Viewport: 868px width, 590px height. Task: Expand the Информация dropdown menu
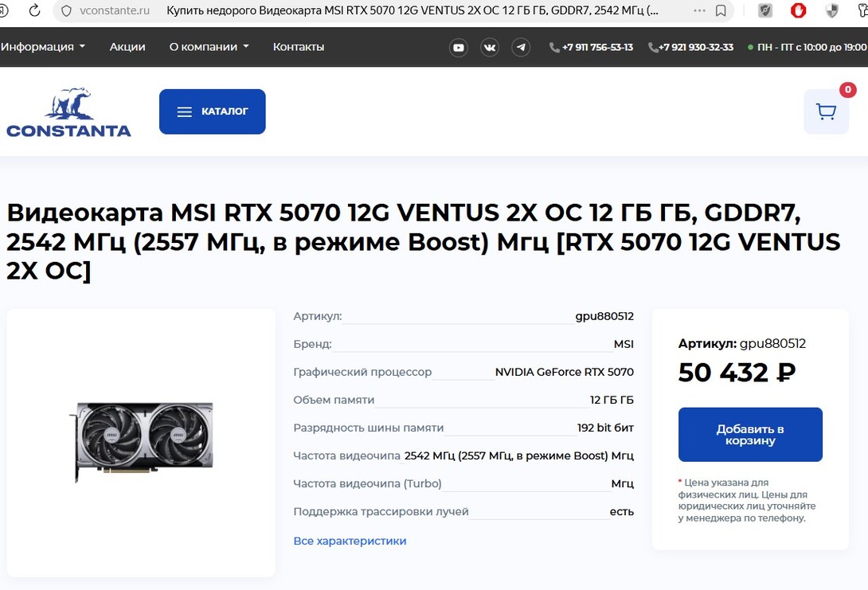tap(43, 47)
